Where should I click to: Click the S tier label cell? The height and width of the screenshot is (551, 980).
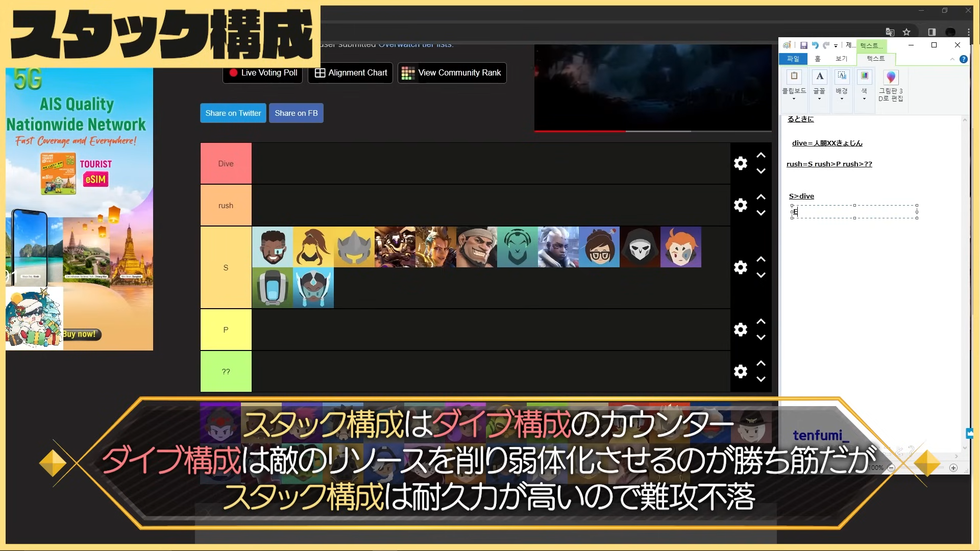pyautogui.click(x=226, y=267)
